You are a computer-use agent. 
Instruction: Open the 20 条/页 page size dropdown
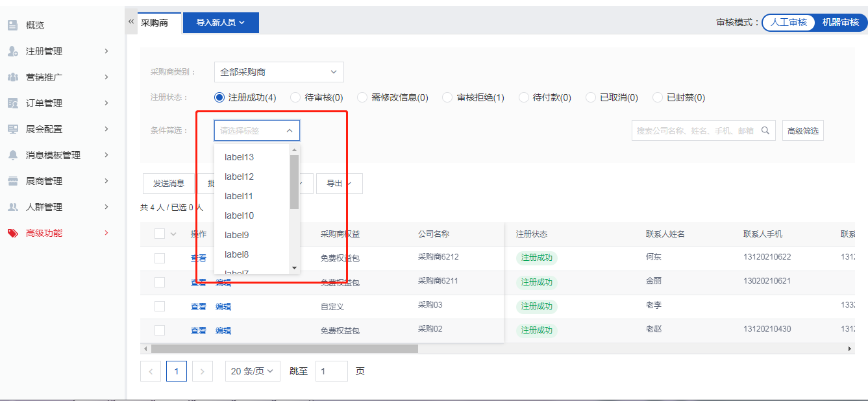[253, 371]
